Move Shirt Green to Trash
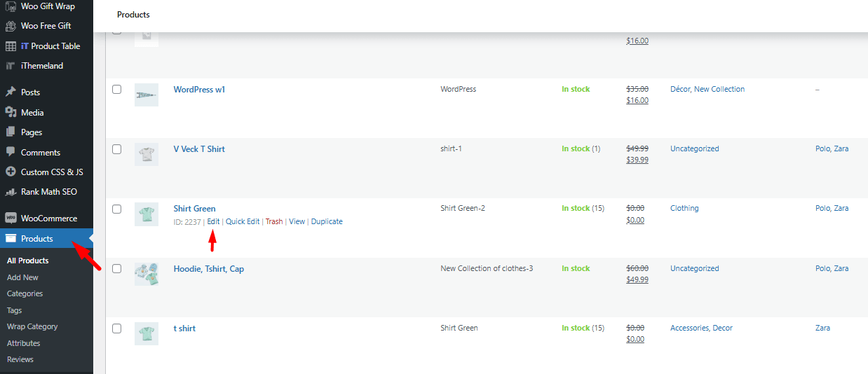The image size is (868, 374). click(x=274, y=221)
